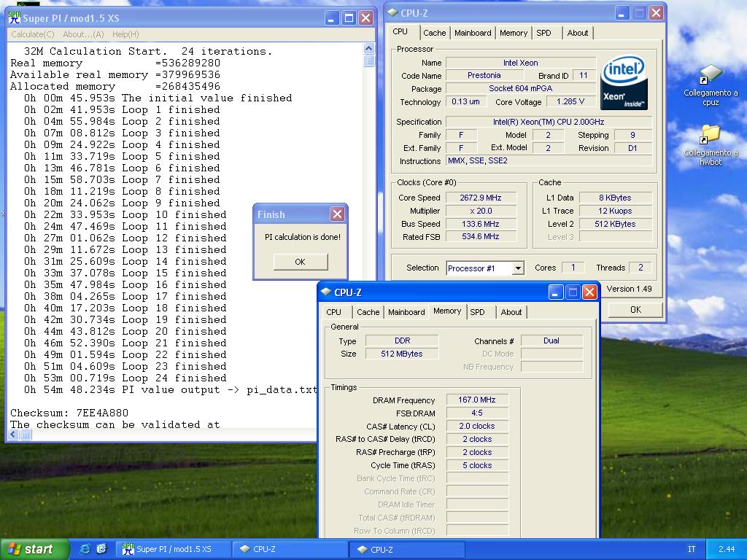Open the Windows Start menu
Viewport: 747px width, 560px height.
click(x=34, y=549)
